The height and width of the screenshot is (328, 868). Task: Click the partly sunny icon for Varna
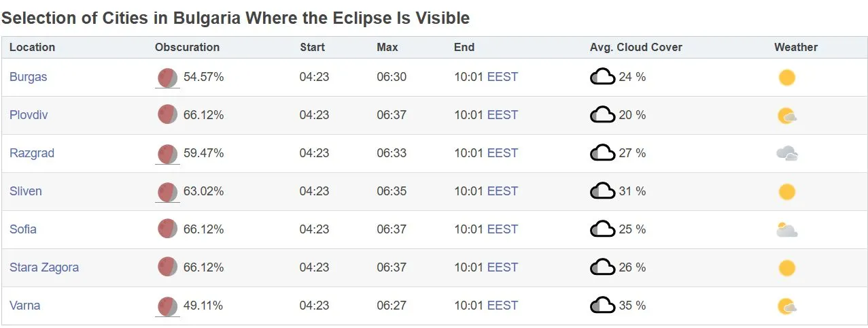pos(786,306)
